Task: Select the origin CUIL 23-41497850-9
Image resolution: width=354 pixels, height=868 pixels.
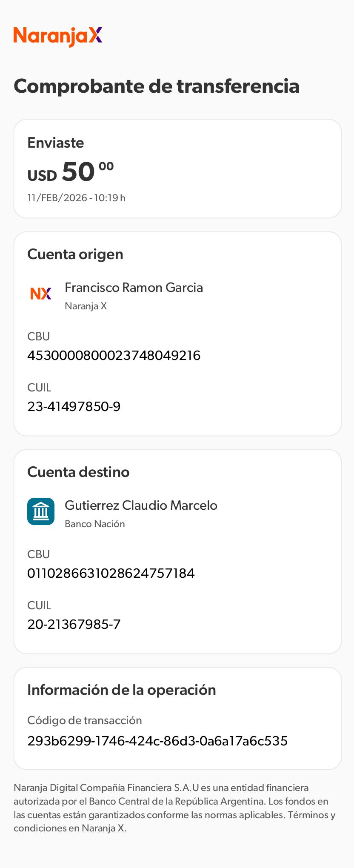Action: click(x=74, y=406)
